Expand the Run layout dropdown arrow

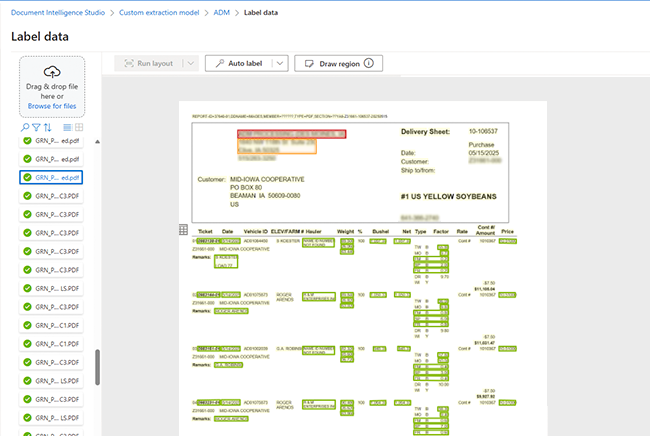click(191, 63)
